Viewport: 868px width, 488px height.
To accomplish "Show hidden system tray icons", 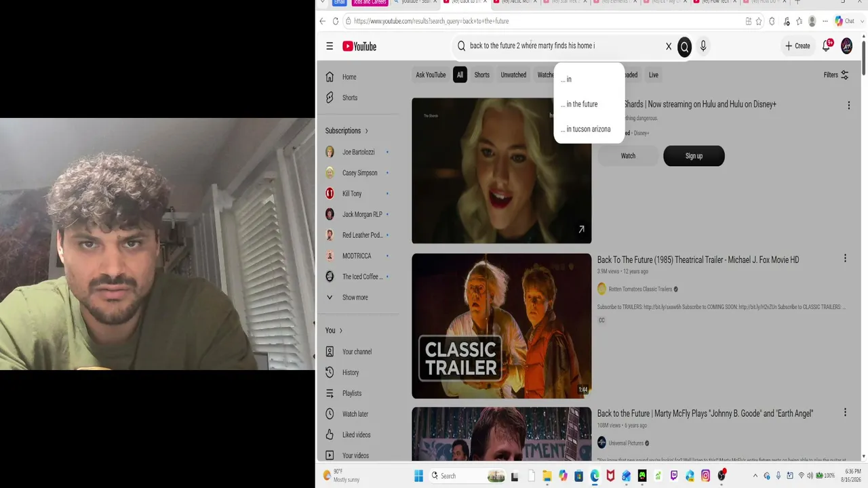I will (756, 476).
